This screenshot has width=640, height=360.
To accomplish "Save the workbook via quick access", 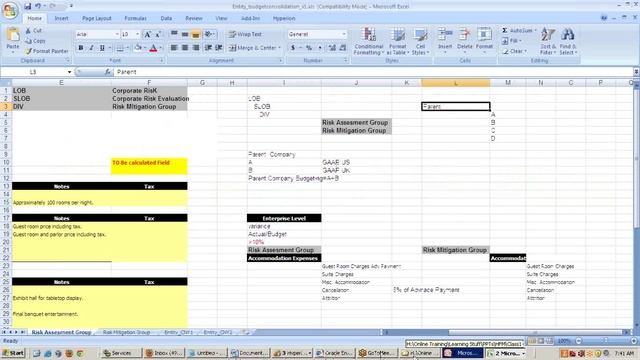I will coord(28,6).
